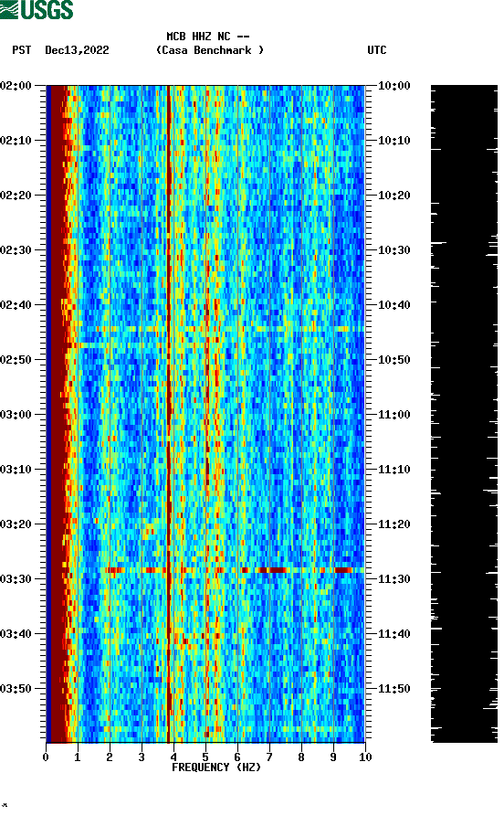Click the '03:50' PST time label
Screen dimensions: 504x815
(16, 689)
